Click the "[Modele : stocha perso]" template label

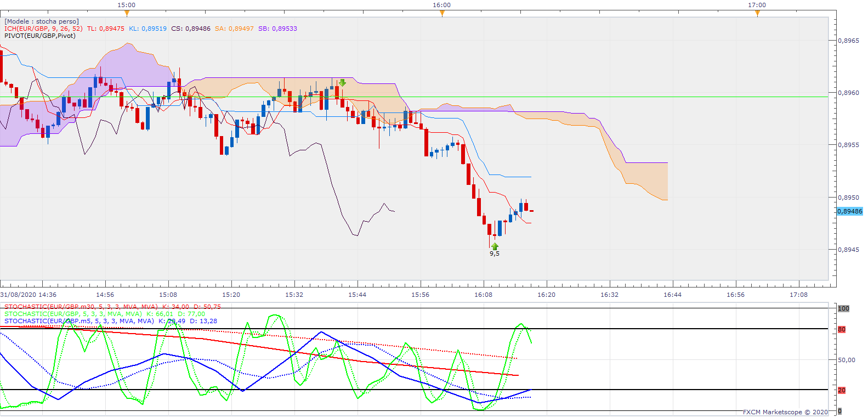(42, 21)
